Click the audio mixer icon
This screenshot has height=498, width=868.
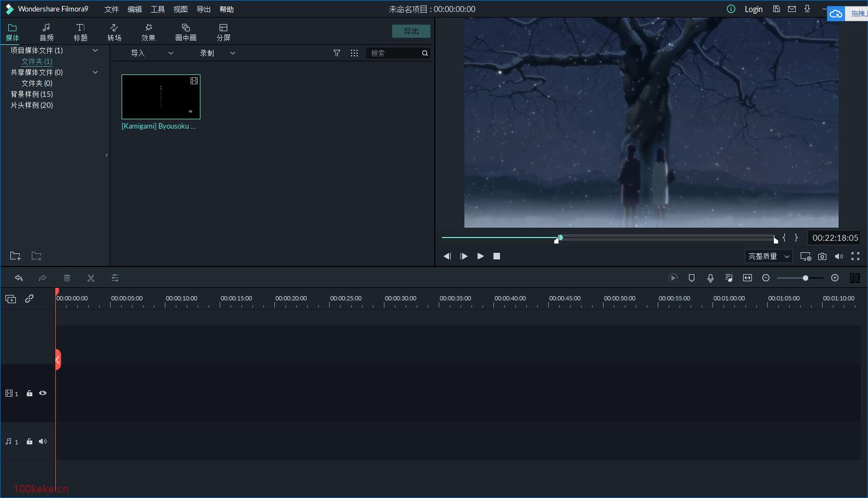click(729, 278)
